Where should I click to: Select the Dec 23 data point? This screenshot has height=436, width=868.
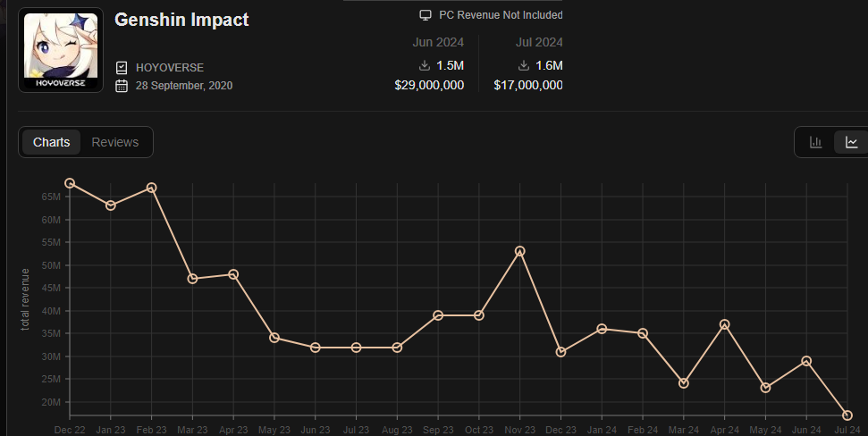click(x=561, y=352)
